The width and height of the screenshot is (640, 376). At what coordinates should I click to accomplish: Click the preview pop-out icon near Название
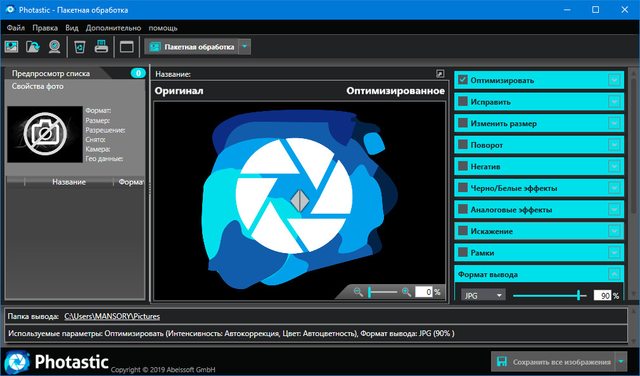point(440,74)
